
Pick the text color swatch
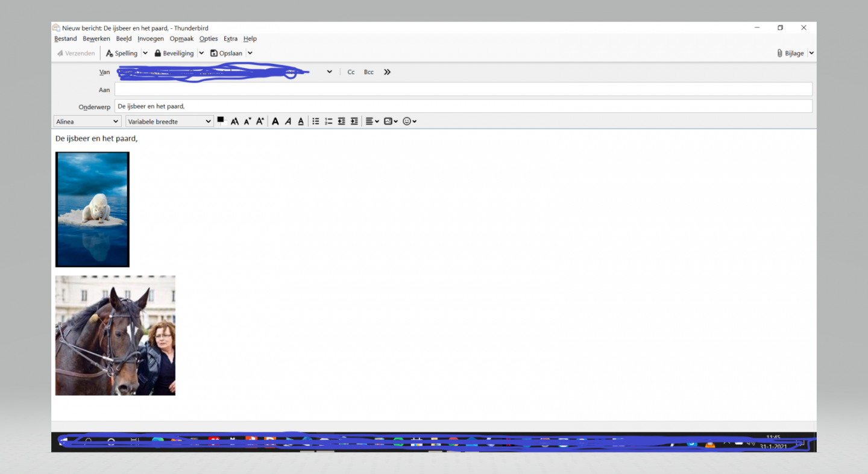(x=221, y=120)
